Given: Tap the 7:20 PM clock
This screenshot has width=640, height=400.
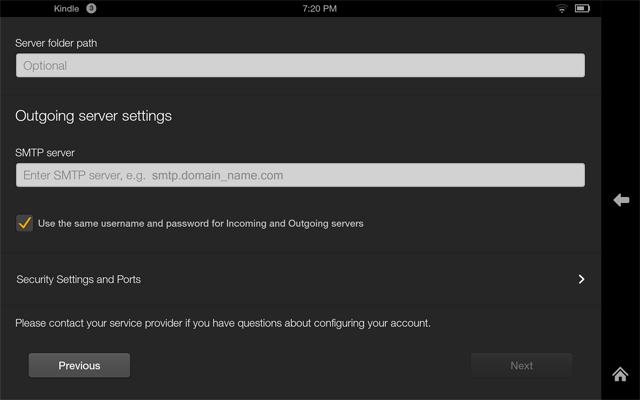Looking at the screenshot, I should 319,8.
